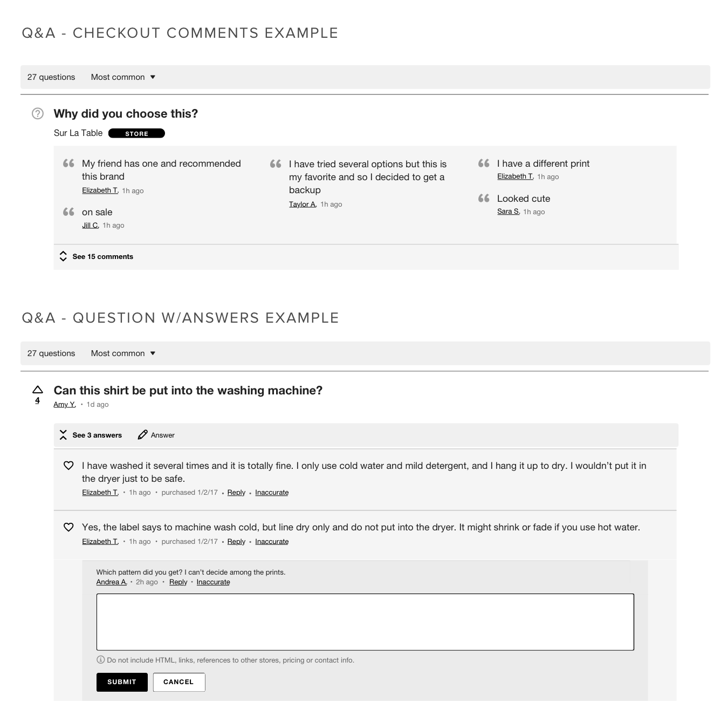The image size is (728, 723).
Task: Like the machine wash cold answer
Action: click(x=68, y=527)
